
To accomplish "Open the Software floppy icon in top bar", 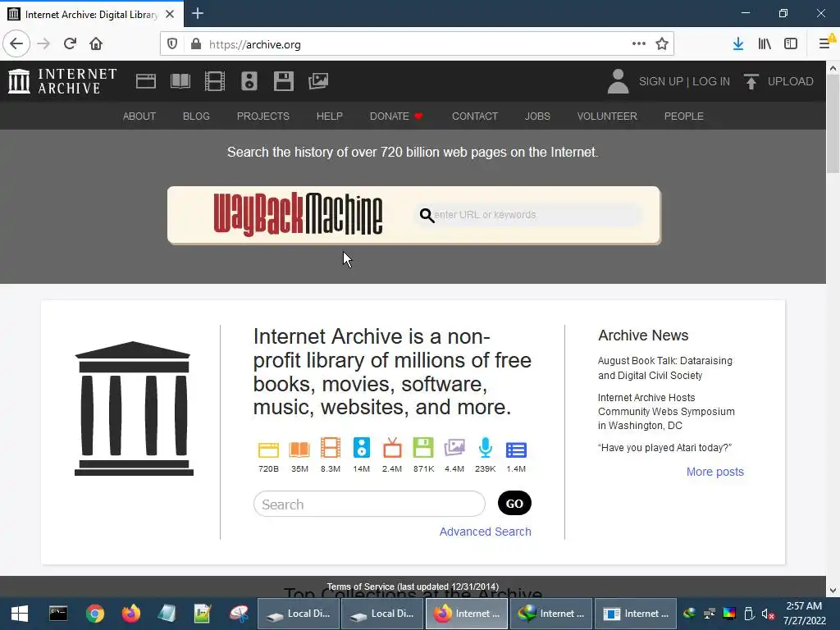I will coord(283,81).
